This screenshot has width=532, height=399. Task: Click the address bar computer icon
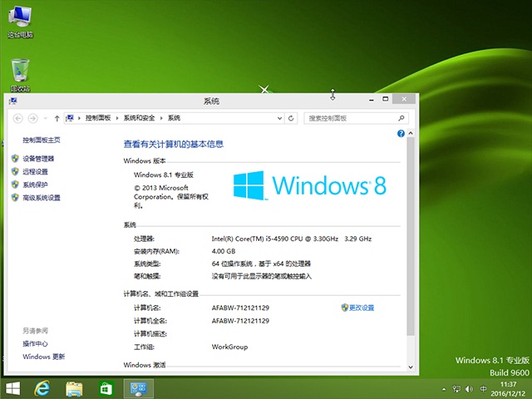[x=70, y=118]
